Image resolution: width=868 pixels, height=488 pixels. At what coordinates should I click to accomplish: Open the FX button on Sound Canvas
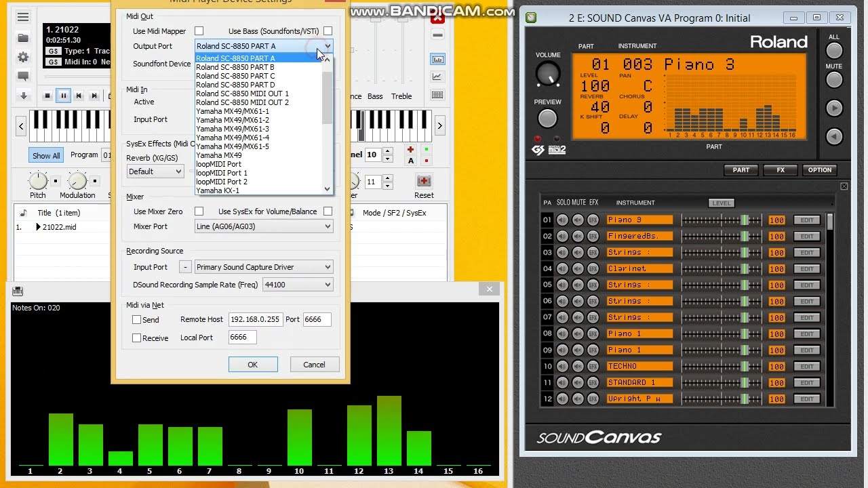point(781,170)
